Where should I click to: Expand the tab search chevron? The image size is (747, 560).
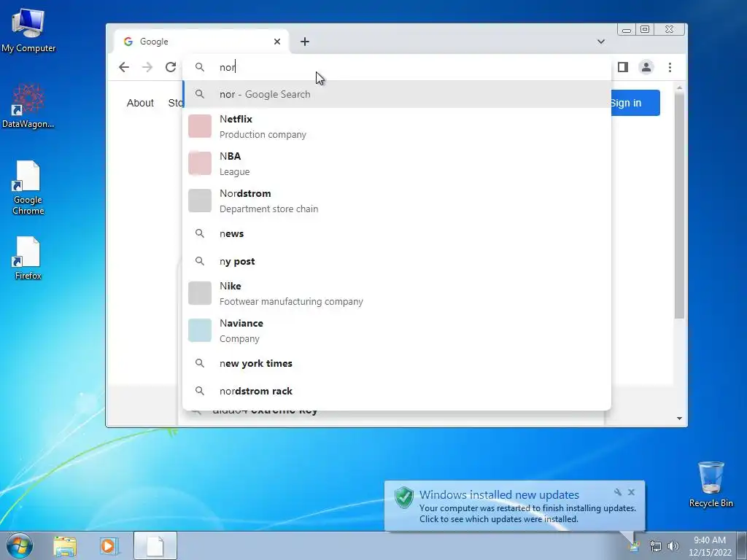tap(601, 42)
